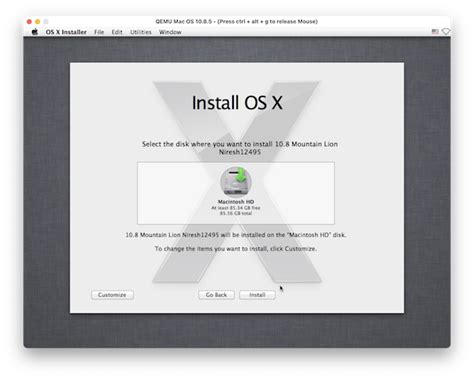Click the QEMU window title bar text

pos(236,21)
